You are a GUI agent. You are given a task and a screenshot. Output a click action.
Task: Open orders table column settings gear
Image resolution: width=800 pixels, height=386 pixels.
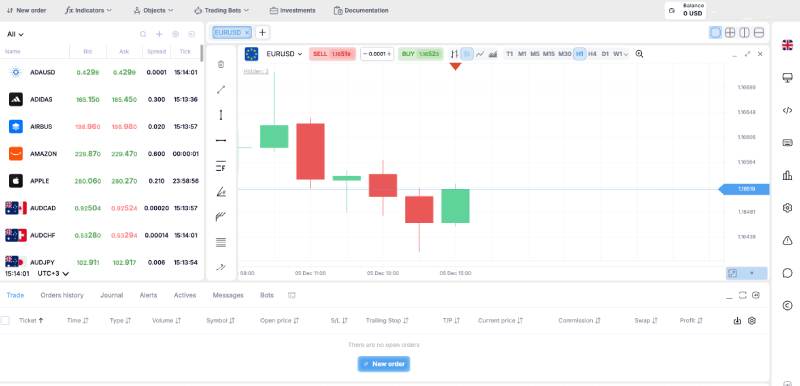[x=752, y=321]
